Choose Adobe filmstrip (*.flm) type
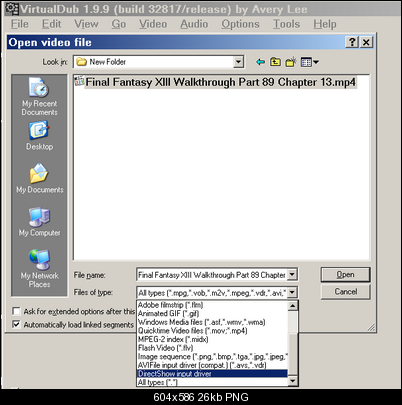 click(212, 305)
